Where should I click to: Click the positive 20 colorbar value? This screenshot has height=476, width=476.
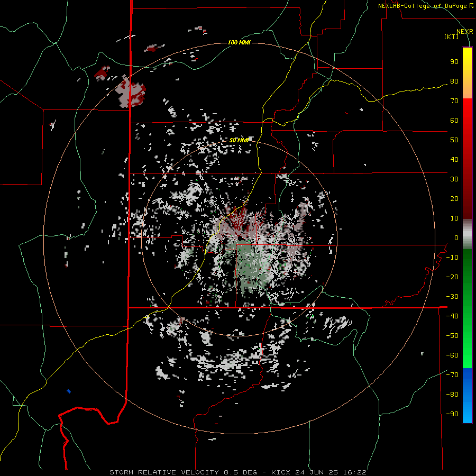pyautogui.click(x=454, y=198)
